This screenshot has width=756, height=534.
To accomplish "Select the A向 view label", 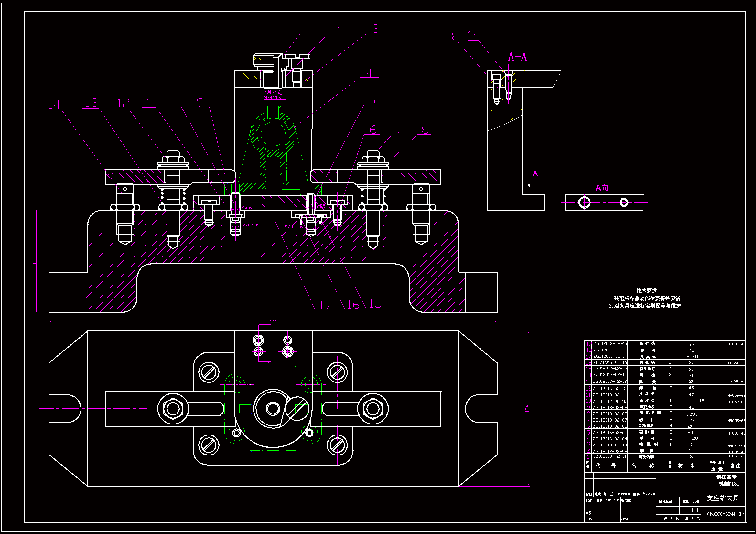I will pyautogui.click(x=601, y=188).
